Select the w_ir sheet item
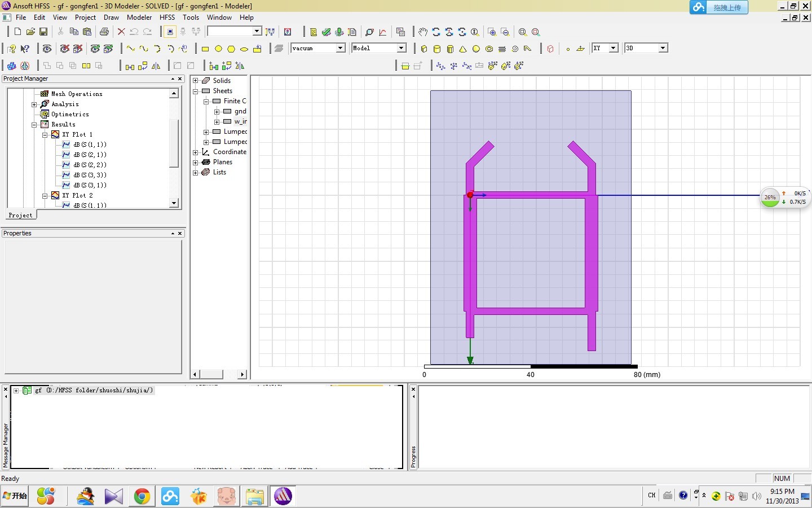The image size is (812, 508). pyautogui.click(x=241, y=122)
